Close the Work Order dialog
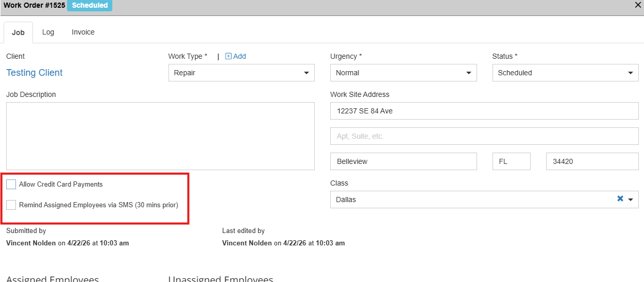The width and height of the screenshot is (644, 282). 637,5
